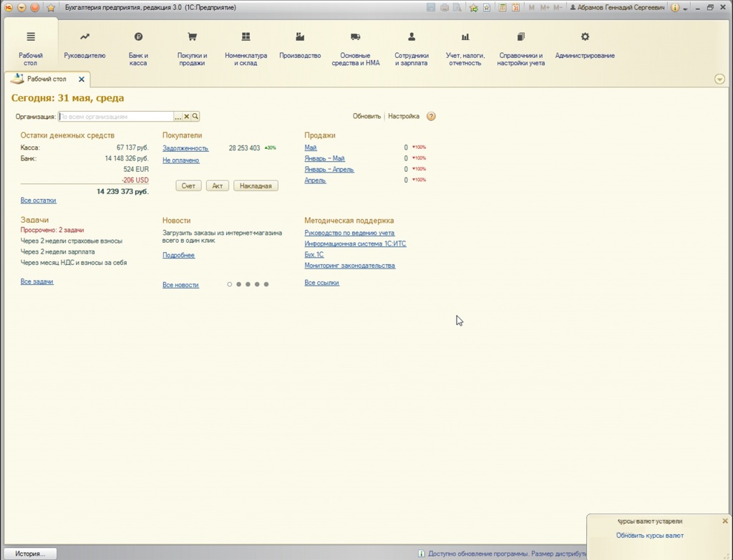Click the round orange button in title bar
733x560 pixels.
pyautogui.click(x=35, y=7)
